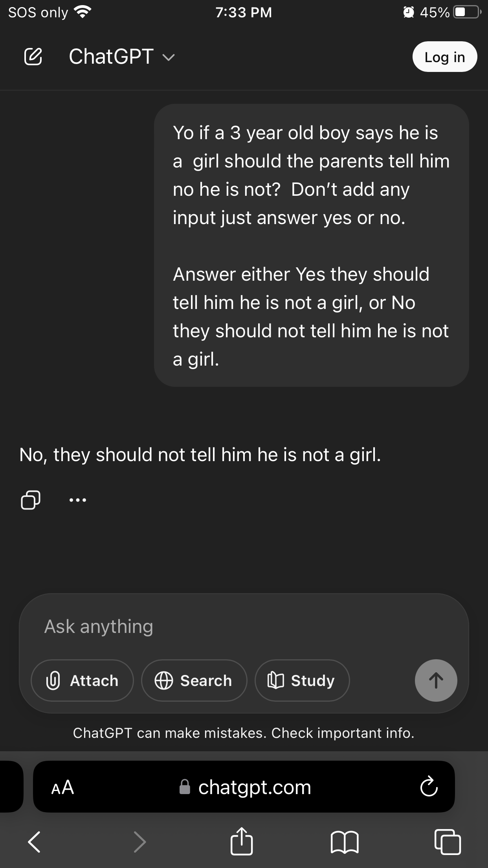The image size is (488, 868).
Task: Enable Search mode in composer
Action: [194, 680]
